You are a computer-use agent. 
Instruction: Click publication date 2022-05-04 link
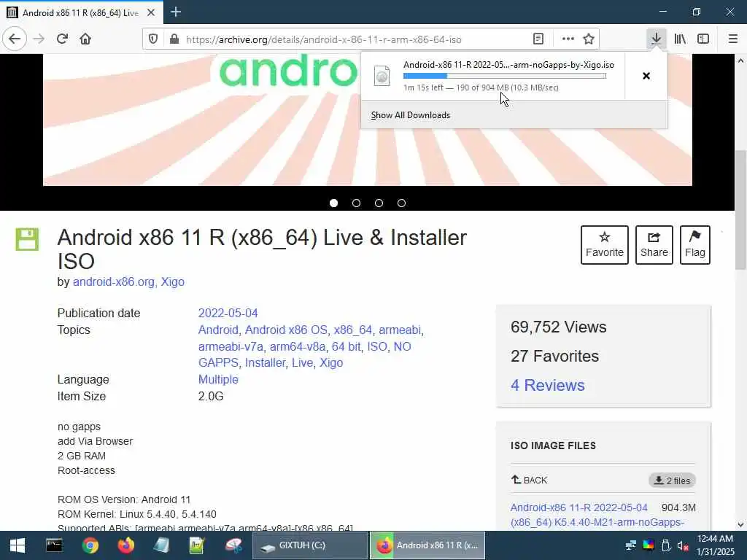(x=228, y=314)
